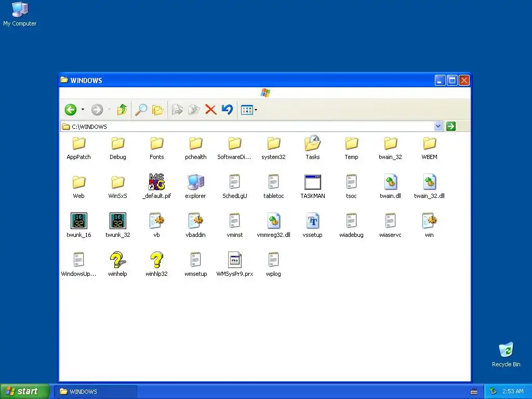532x399 pixels.
Task: Select the SoftwareDi... folder
Action: [x=234, y=148]
